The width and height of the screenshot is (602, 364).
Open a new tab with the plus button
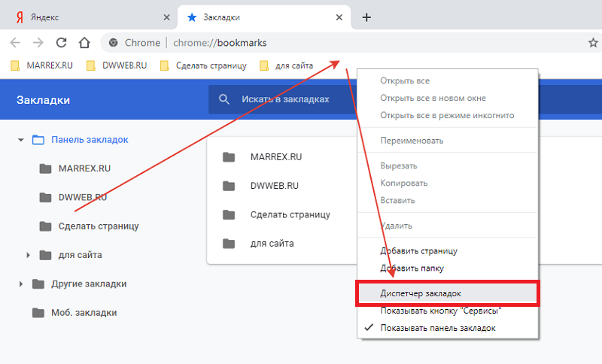366,17
